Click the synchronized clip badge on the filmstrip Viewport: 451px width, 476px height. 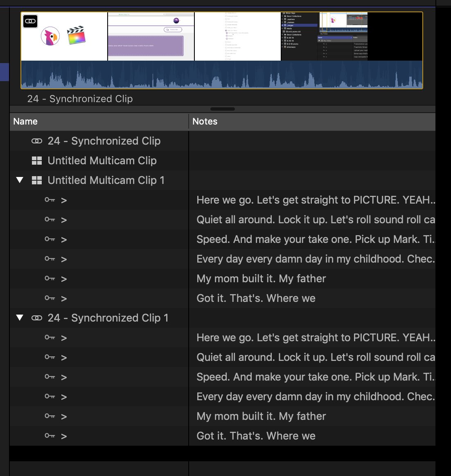(30, 21)
